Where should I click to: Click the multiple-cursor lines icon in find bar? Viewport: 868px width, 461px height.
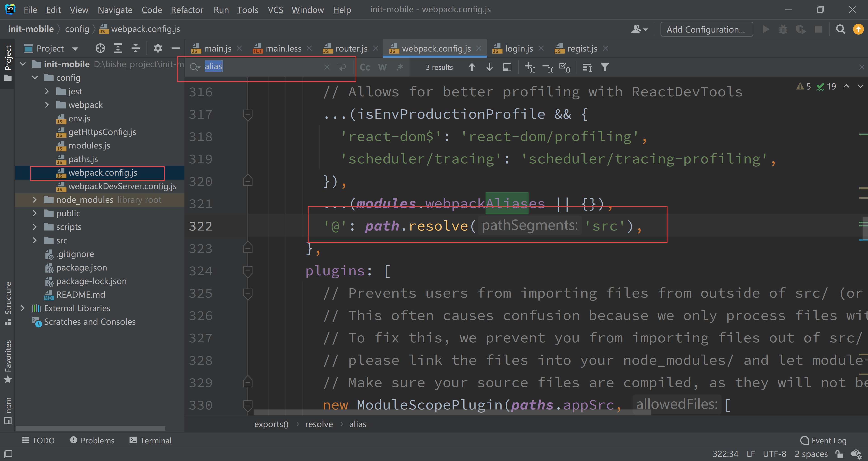point(587,68)
